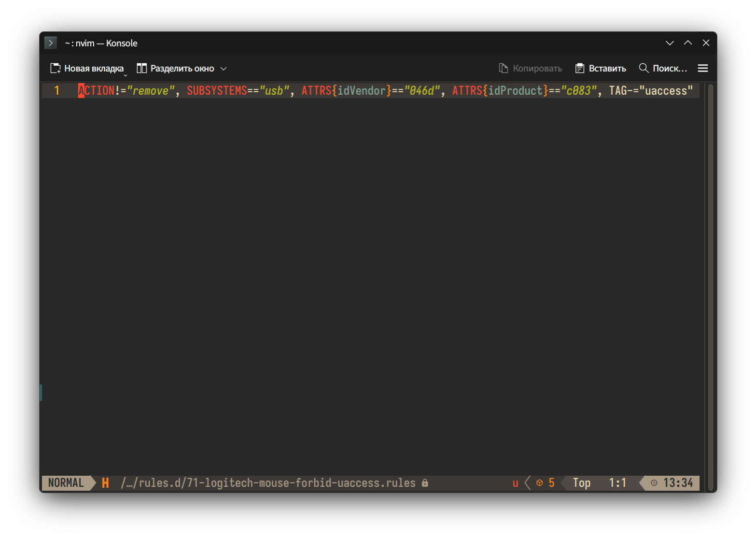Click the NORMAL mode indicator
This screenshot has height=539, width=756.
66,483
